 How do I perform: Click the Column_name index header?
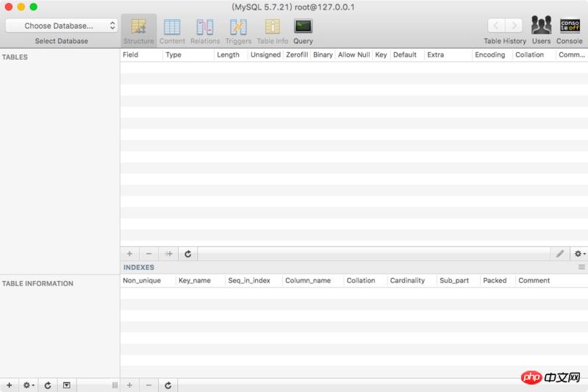313,281
